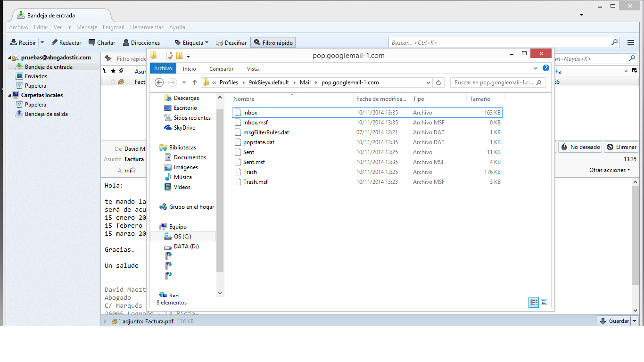
Task: Toggle star on the Factura message
Action: tap(113, 82)
